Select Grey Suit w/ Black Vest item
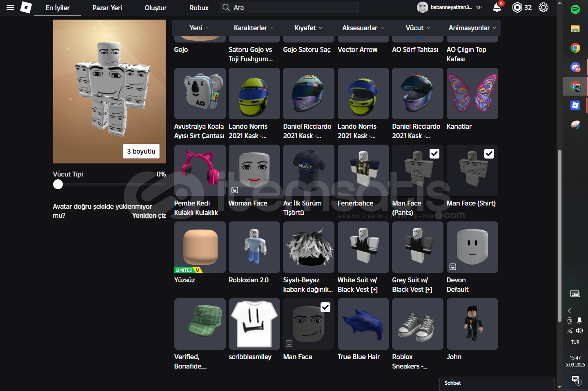 pos(418,247)
